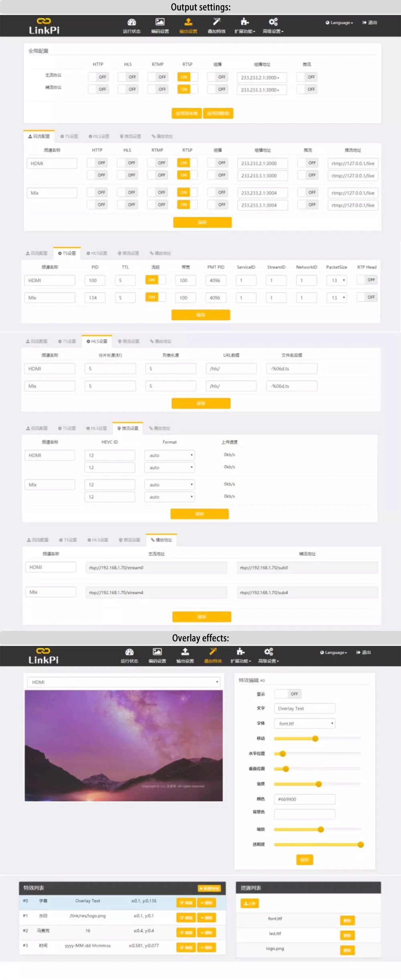Open 扩展功能 puzzle icon in Overlay effects navbar
401x980 pixels.
tap(241, 651)
